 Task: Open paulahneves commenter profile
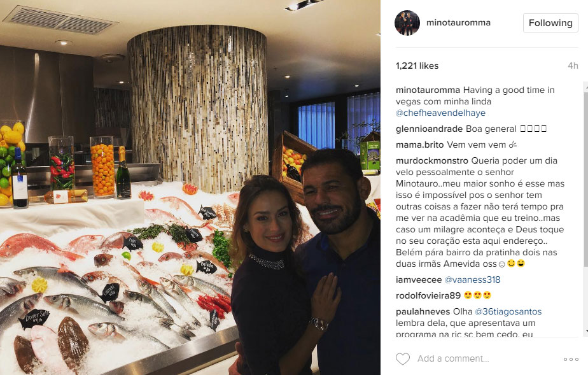pyautogui.click(x=423, y=311)
